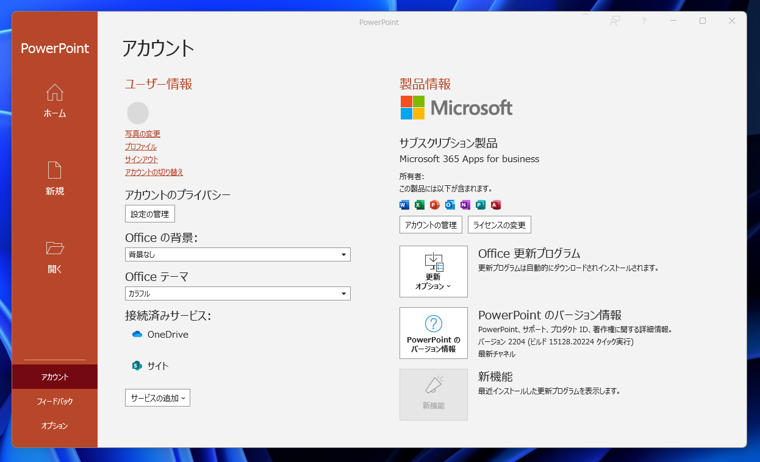Click the サインアウト link

pos(142,159)
